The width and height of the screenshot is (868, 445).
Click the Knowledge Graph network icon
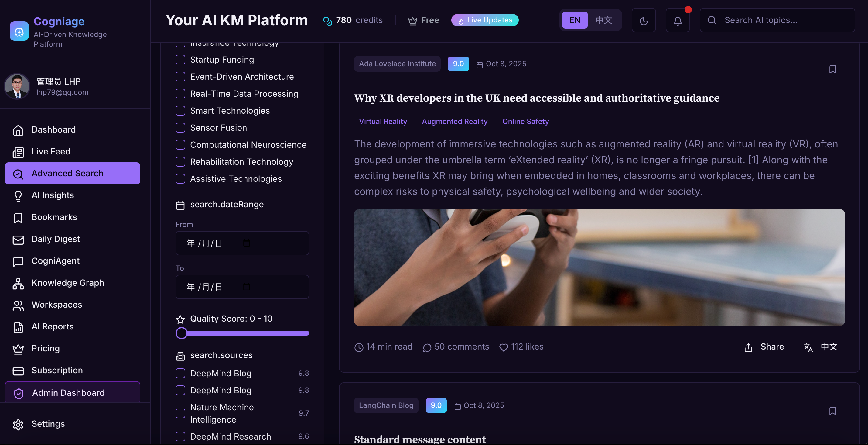click(x=18, y=283)
